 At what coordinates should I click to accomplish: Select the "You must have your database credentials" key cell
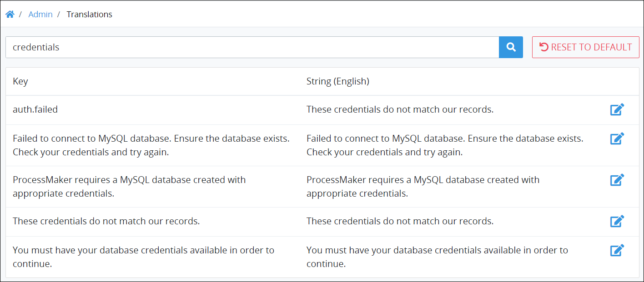click(144, 257)
